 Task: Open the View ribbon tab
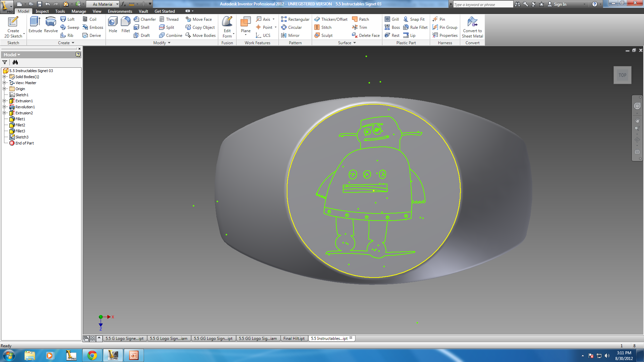click(x=97, y=11)
